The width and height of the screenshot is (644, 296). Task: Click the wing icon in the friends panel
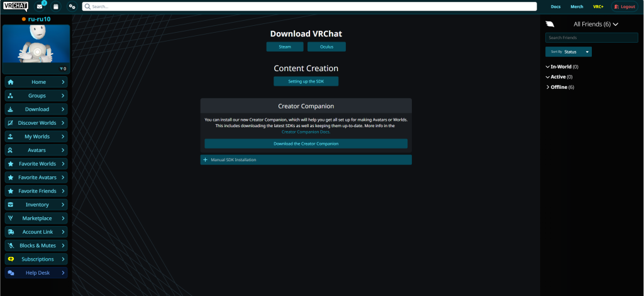pyautogui.click(x=550, y=25)
